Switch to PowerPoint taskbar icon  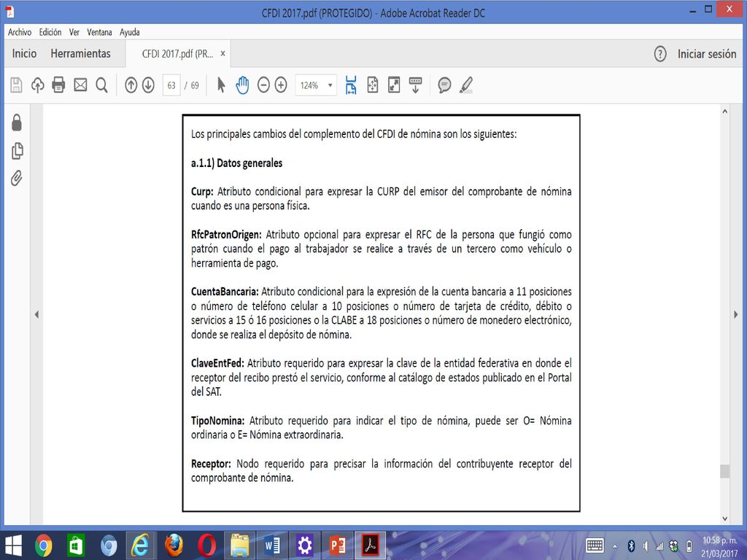point(337,545)
